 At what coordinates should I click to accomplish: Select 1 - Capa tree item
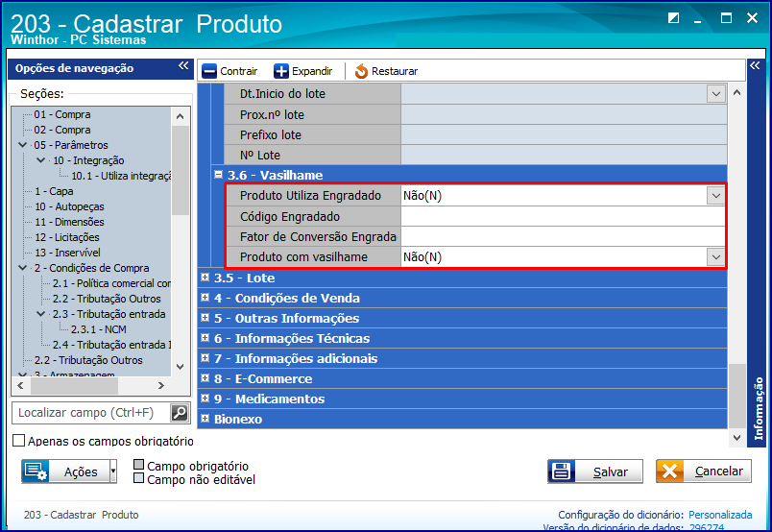pos(54,191)
